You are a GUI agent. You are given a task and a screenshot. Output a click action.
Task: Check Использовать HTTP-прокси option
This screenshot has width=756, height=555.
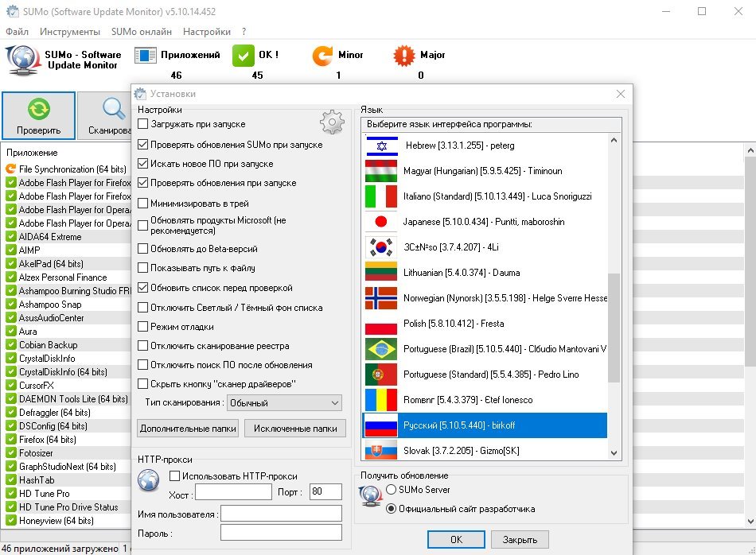pos(175,476)
